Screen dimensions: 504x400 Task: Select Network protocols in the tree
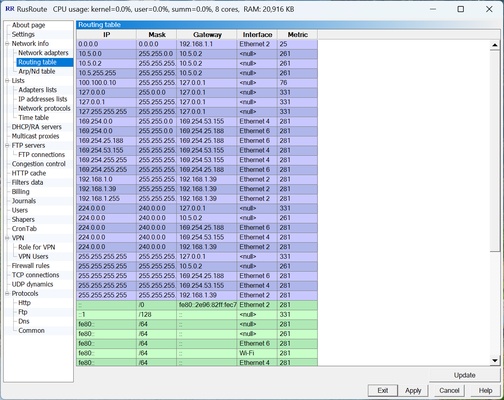44,108
